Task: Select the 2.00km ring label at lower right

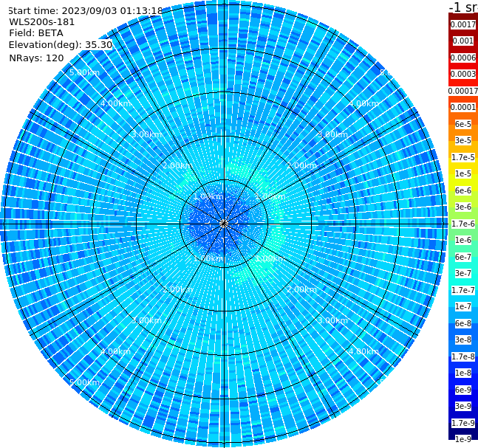Action: 302,289
